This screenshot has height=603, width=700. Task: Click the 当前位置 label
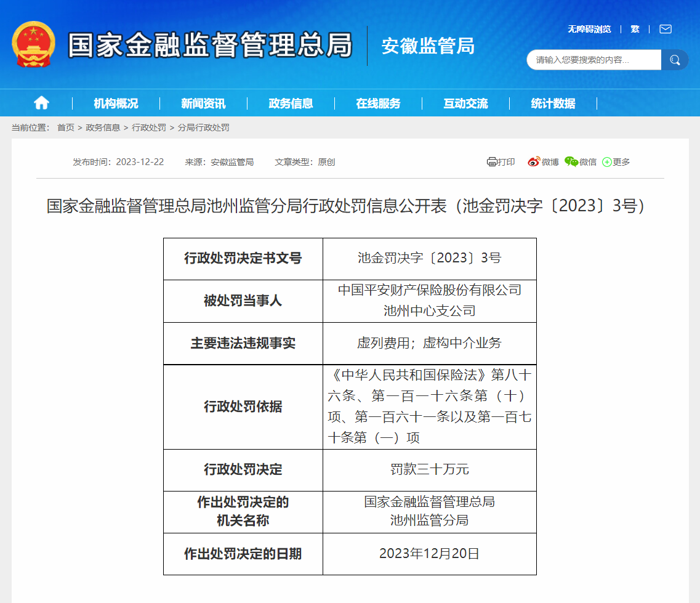pos(30,127)
